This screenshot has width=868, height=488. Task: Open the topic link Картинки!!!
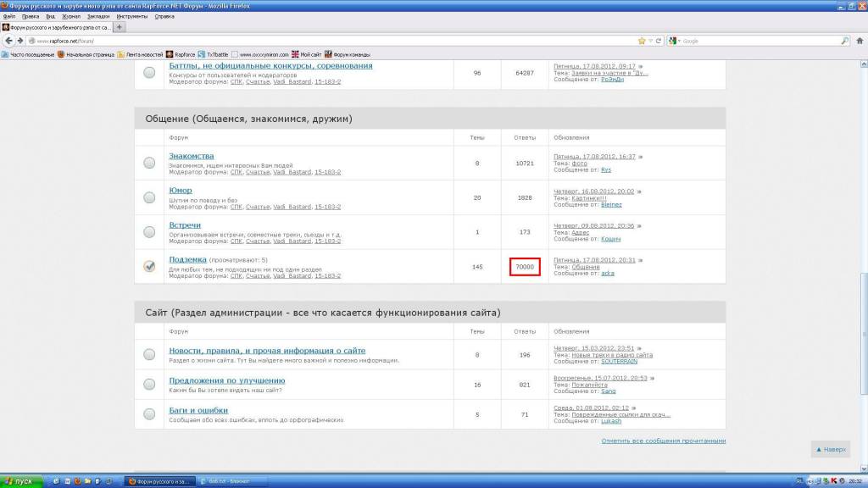(589, 198)
